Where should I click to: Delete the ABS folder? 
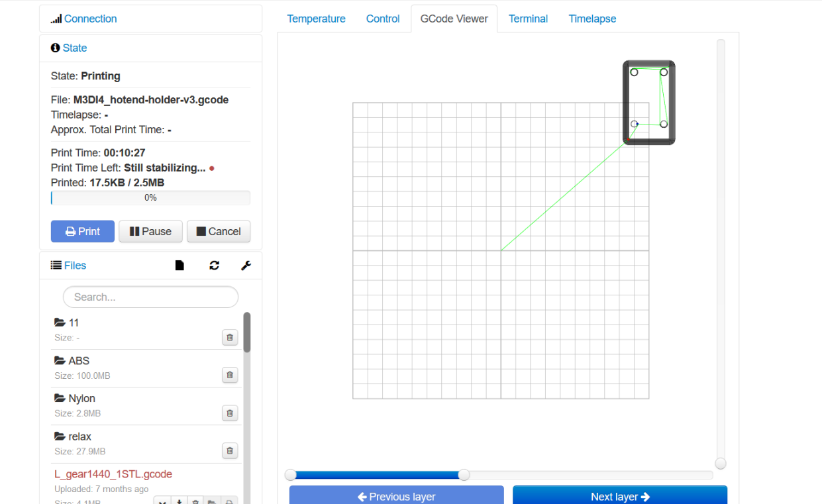(230, 376)
